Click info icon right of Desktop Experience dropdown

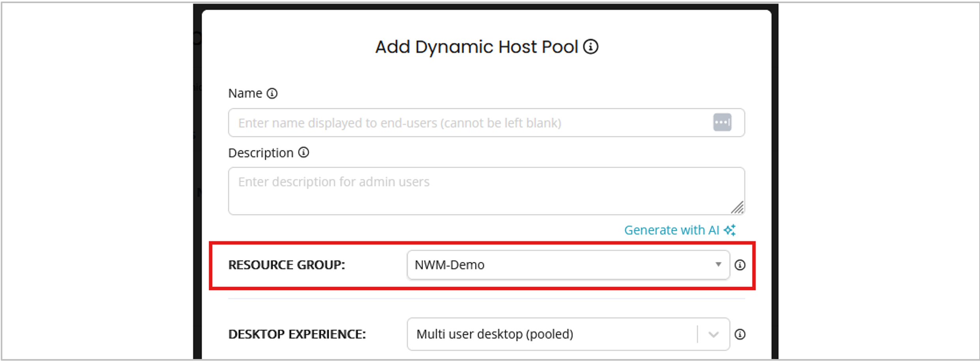point(740,335)
